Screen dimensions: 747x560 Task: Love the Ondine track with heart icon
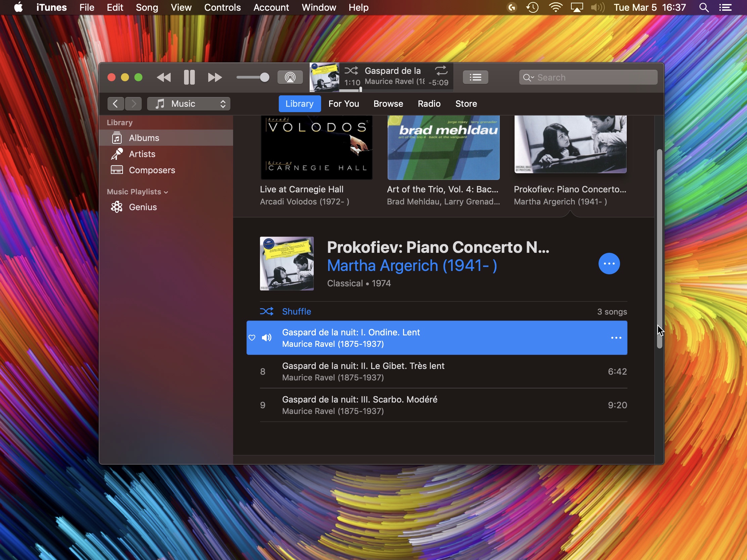pyautogui.click(x=252, y=337)
